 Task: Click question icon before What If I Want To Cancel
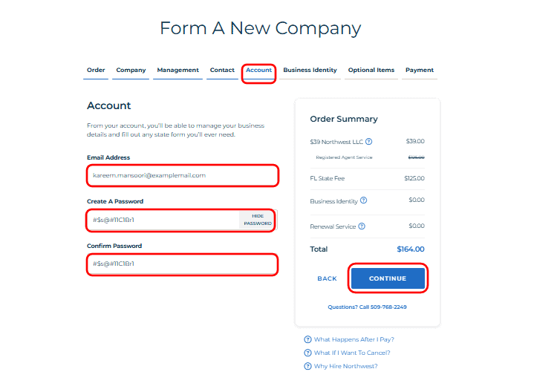coord(307,353)
